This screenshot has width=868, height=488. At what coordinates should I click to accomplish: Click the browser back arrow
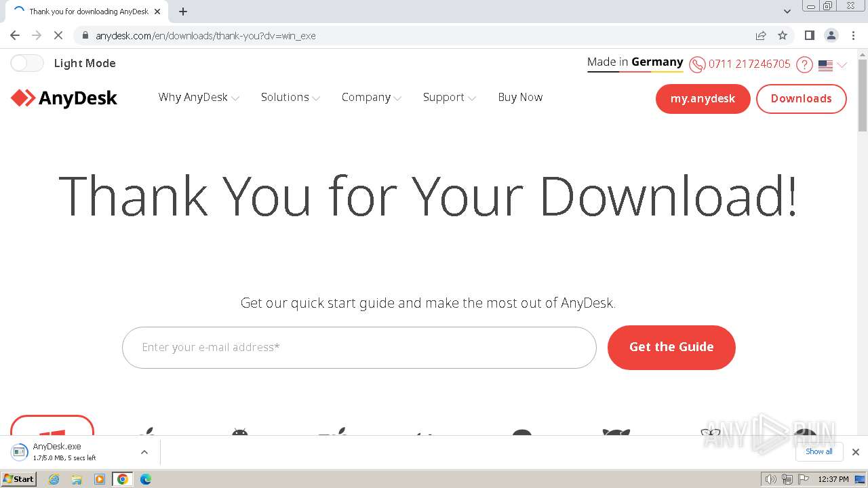pyautogui.click(x=15, y=35)
